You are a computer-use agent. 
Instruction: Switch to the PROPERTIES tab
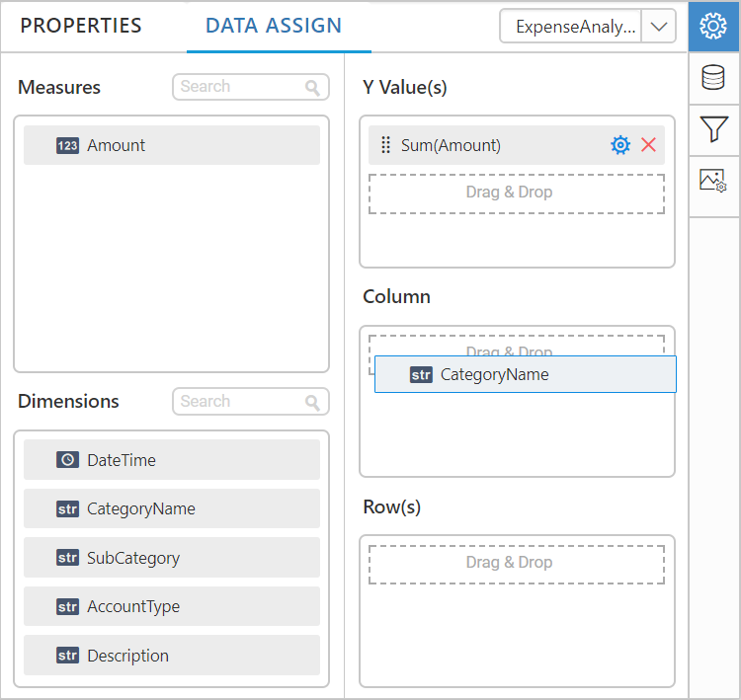[x=81, y=27]
